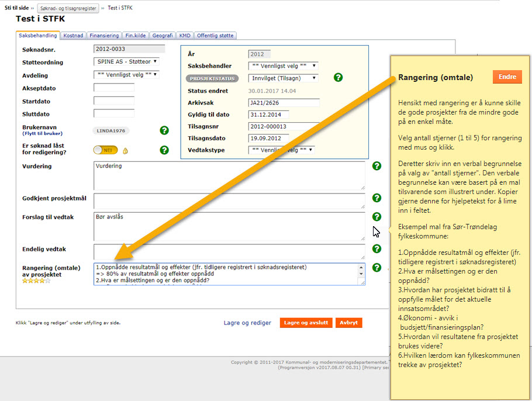Toggle the 'Er søknad låst' NEI switch
Image resolution: width=532 pixels, height=401 pixels.
(x=105, y=150)
